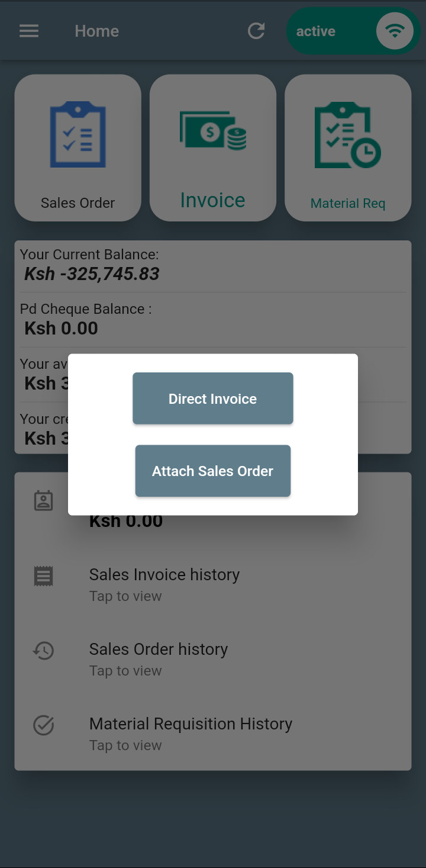This screenshot has height=868, width=426.
Task: Open Sales Order history entry
Action: 159,658
